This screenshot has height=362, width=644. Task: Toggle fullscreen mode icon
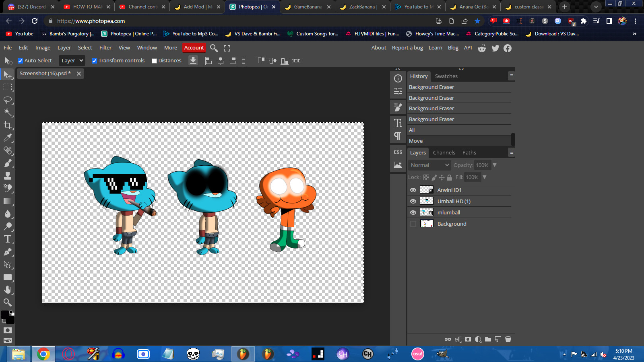click(x=227, y=48)
